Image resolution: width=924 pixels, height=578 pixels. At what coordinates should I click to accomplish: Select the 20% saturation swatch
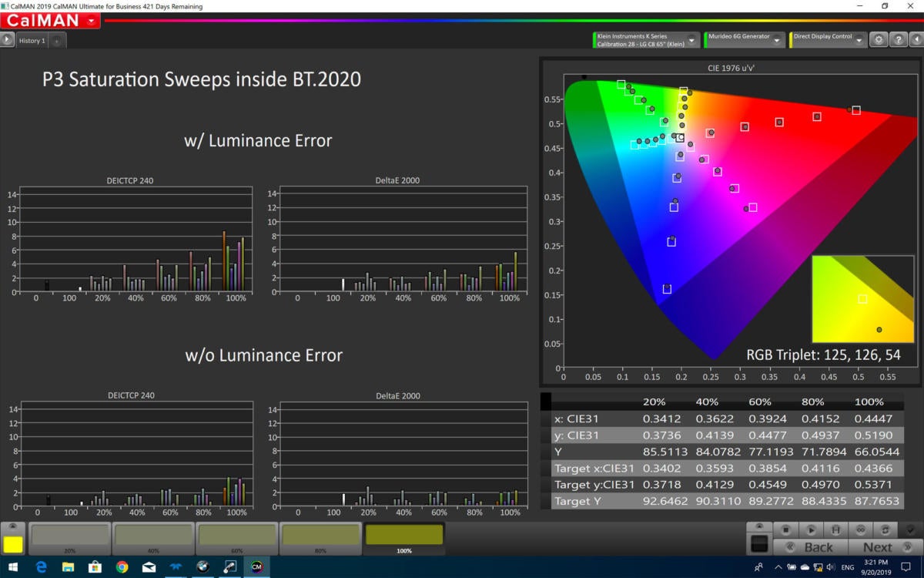coord(70,539)
